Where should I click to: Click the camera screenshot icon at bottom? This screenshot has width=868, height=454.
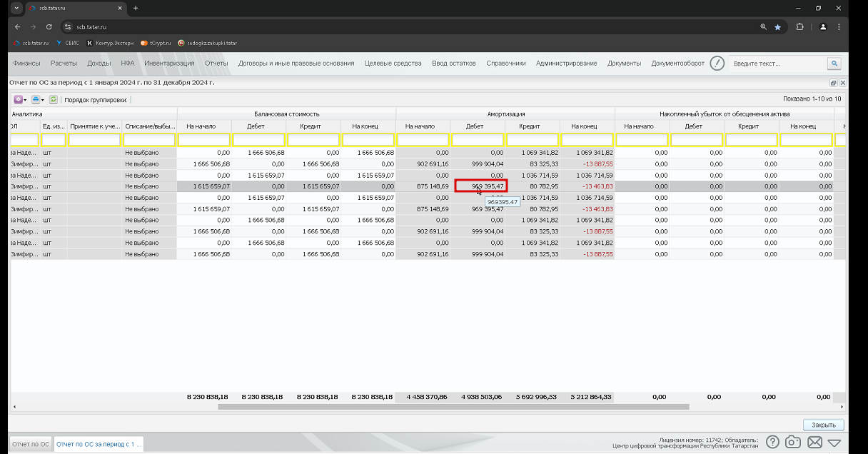793,442
